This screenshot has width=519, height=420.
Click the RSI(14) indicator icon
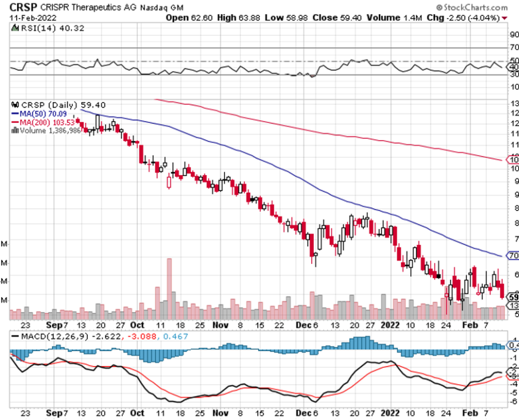tap(14, 28)
